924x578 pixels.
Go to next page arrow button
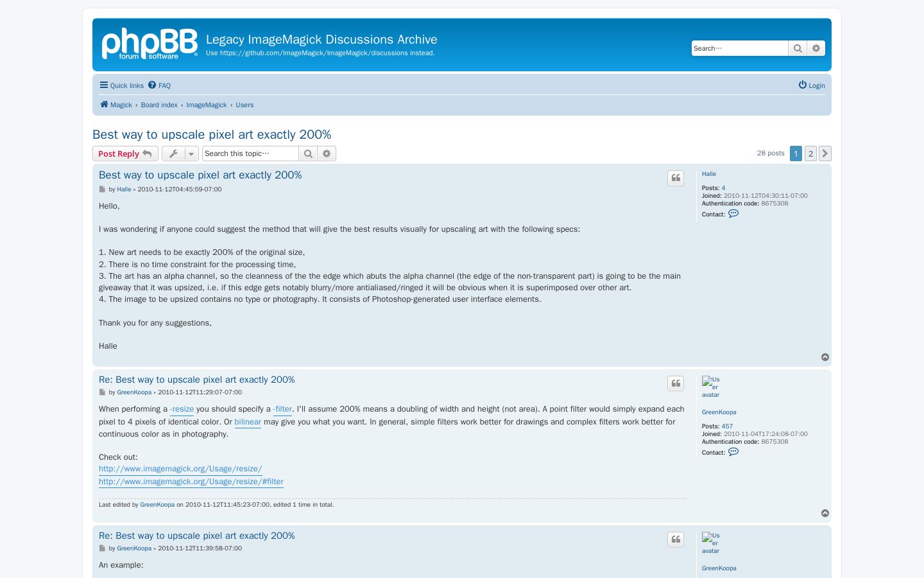(825, 153)
